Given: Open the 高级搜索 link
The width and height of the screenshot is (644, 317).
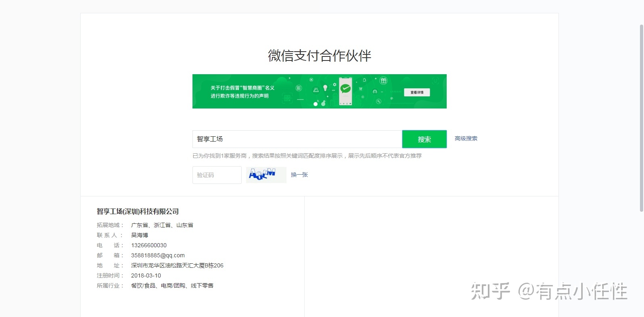Looking at the screenshot, I should 466,138.
